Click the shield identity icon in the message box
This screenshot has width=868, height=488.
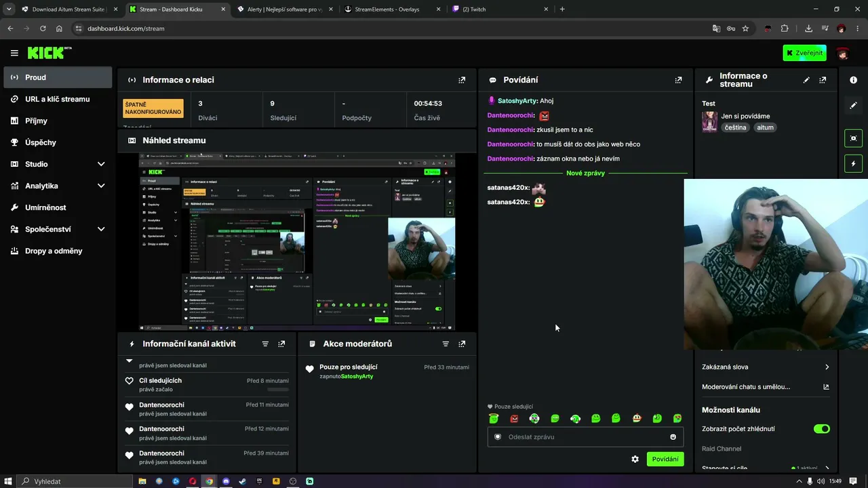[x=498, y=437]
